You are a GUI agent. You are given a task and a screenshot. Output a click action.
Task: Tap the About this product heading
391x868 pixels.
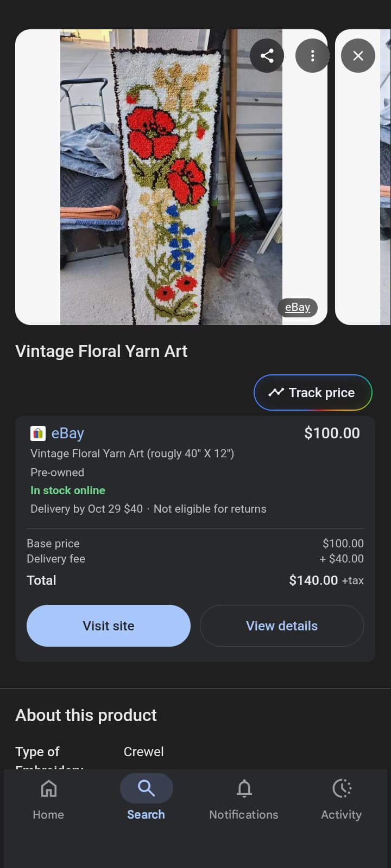(86, 715)
